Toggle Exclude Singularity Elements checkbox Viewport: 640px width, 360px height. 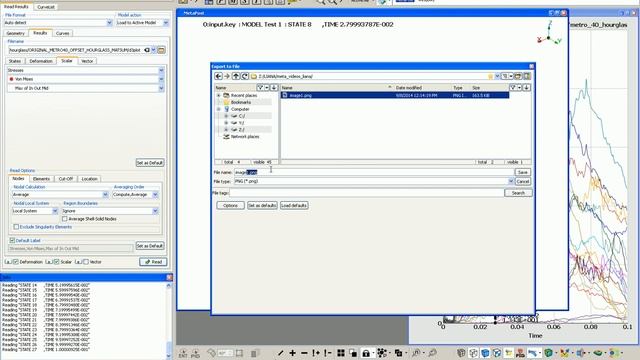pos(16,227)
